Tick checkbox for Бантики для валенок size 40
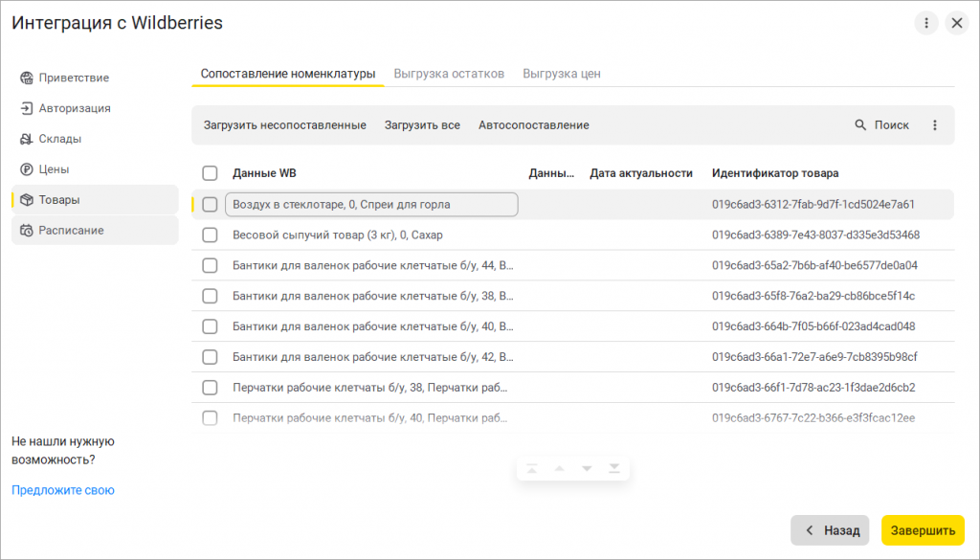The width and height of the screenshot is (980, 560). pos(210,326)
